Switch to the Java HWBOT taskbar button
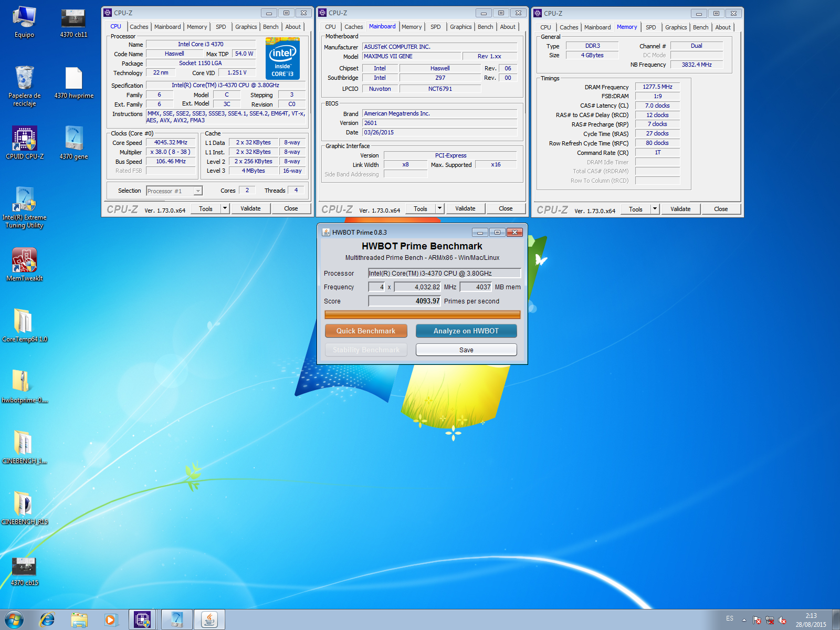The image size is (840, 630). [209, 620]
